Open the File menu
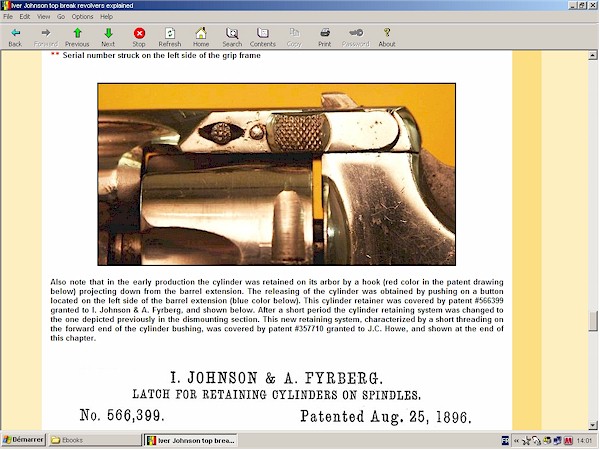 8,16
